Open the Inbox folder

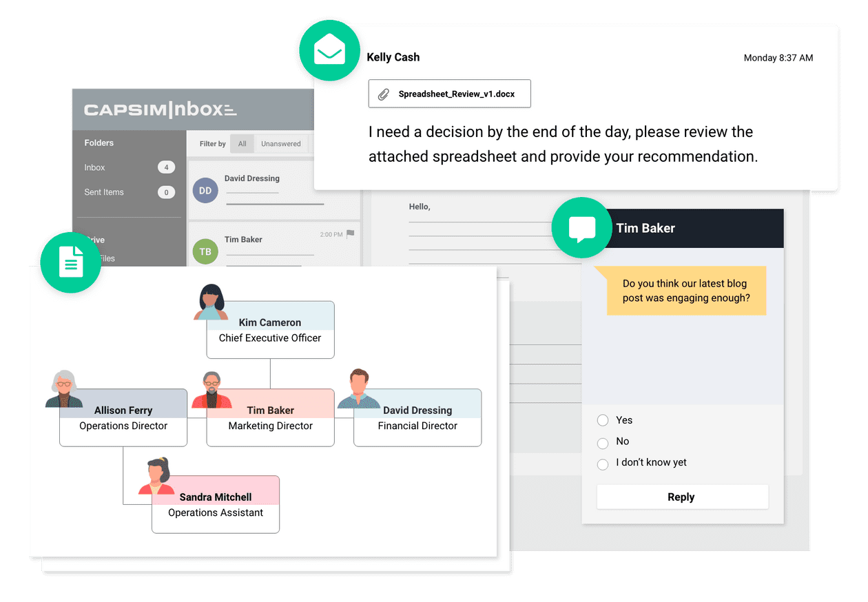tap(94, 167)
